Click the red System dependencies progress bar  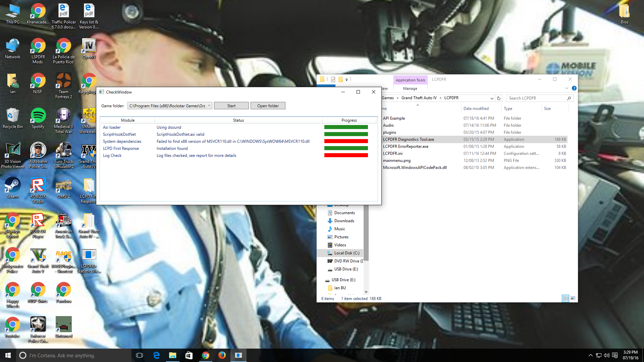click(x=346, y=141)
